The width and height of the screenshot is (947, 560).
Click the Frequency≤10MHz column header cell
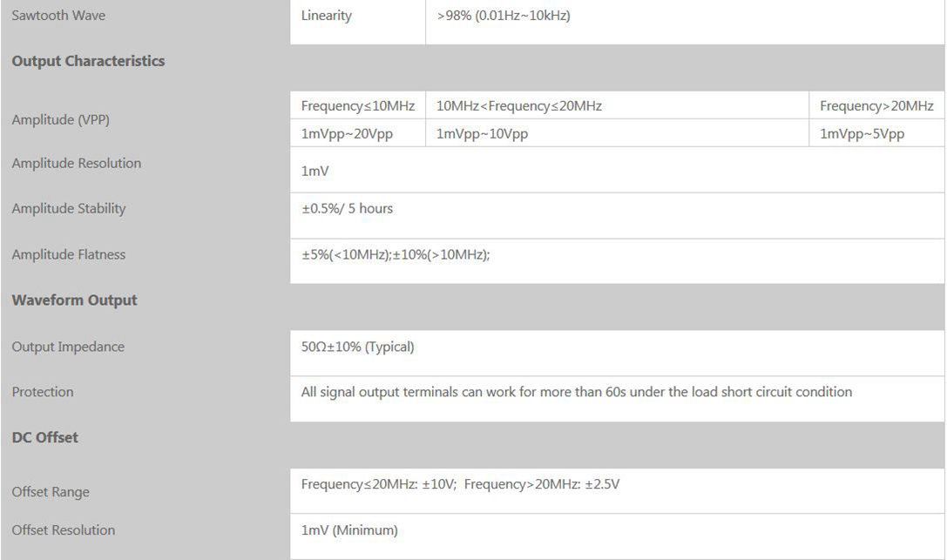(x=357, y=106)
